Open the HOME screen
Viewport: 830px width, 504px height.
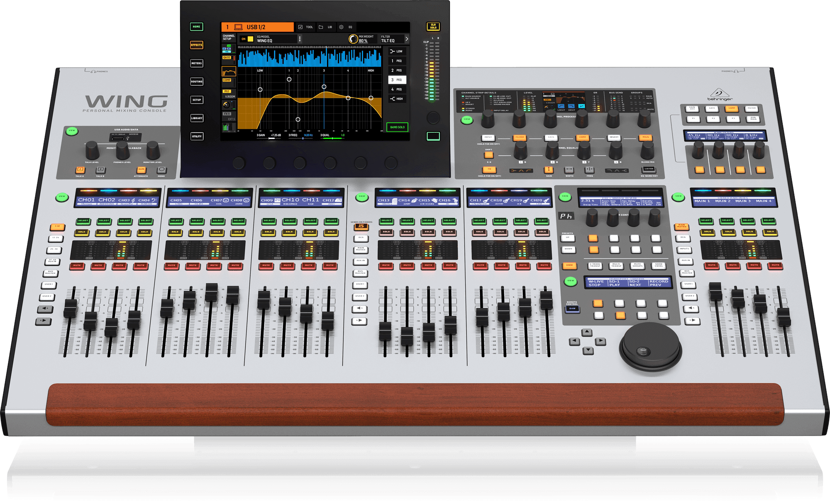coord(196,27)
